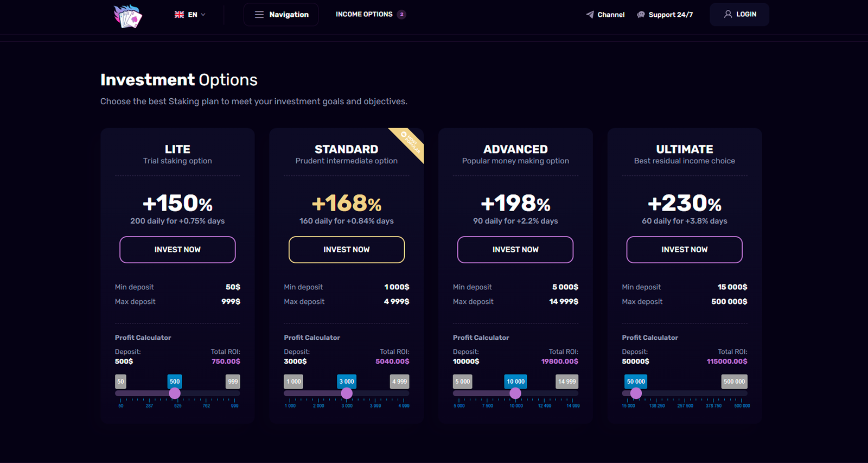The width and height of the screenshot is (868, 463).
Task: Choose INVEST NOW under the ADVANCED plan
Action: pos(515,250)
